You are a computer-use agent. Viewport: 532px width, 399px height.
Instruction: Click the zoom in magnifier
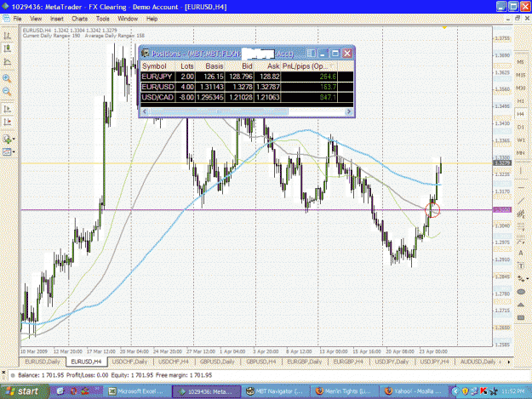tap(7, 78)
